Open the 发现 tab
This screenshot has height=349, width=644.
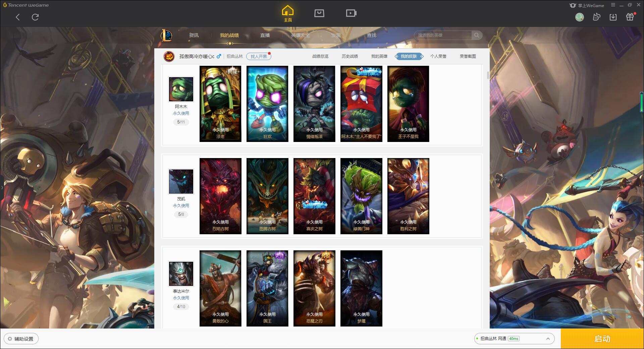coord(336,35)
